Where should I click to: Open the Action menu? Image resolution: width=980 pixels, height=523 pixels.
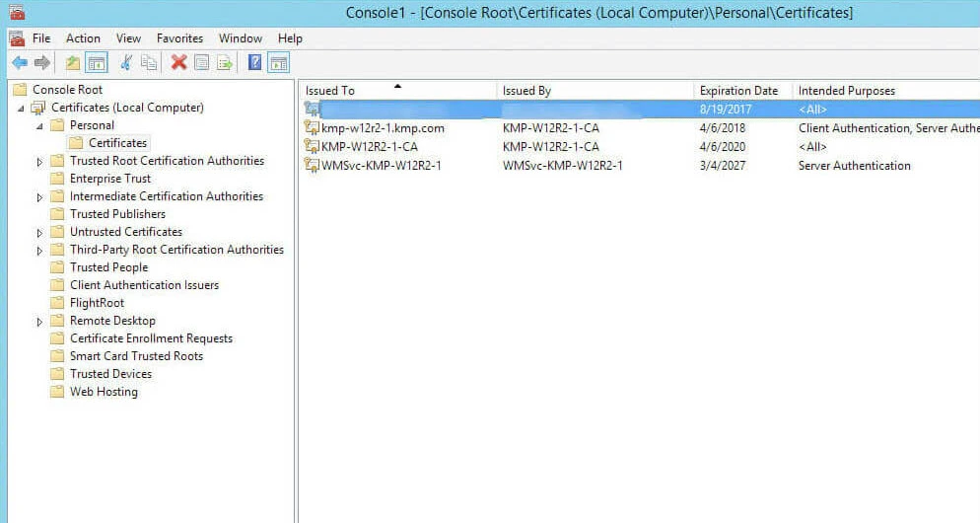(83, 38)
